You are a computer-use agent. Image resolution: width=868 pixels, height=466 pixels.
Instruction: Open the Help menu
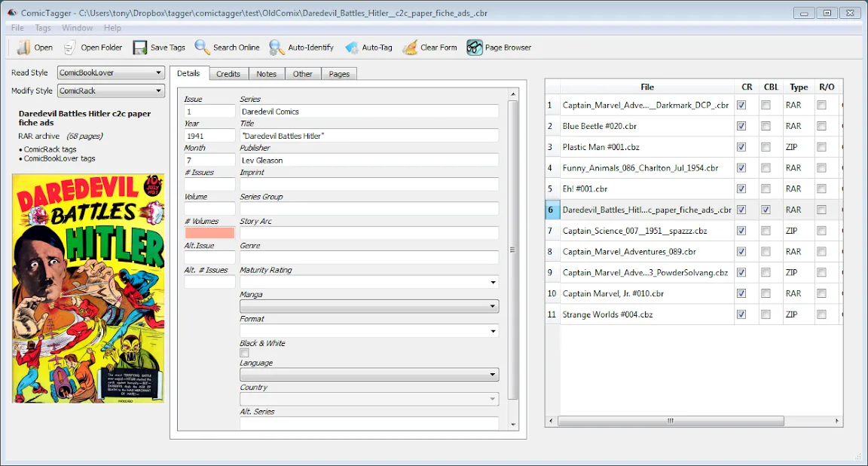112,28
